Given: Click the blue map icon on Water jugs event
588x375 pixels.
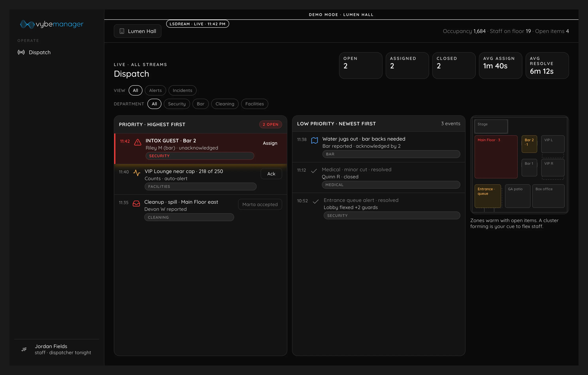Looking at the screenshot, I should tap(315, 140).
